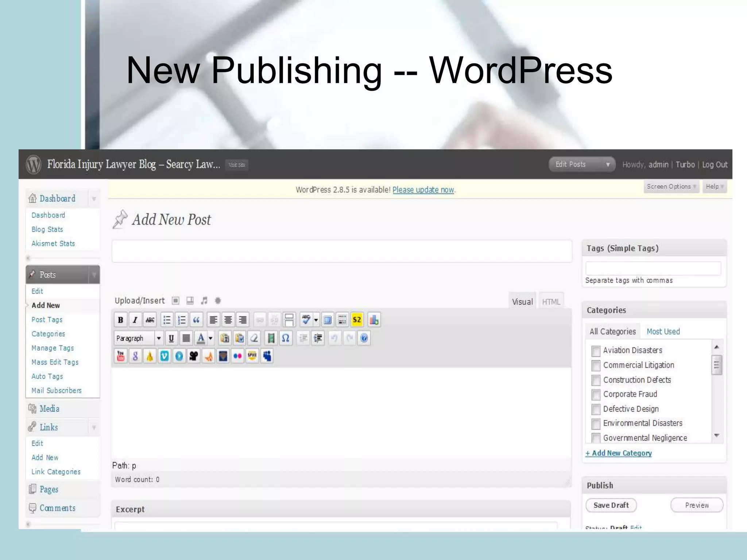The height and width of the screenshot is (560, 747).
Task: Apply blockquote formatting
Action: click(196, 320)
